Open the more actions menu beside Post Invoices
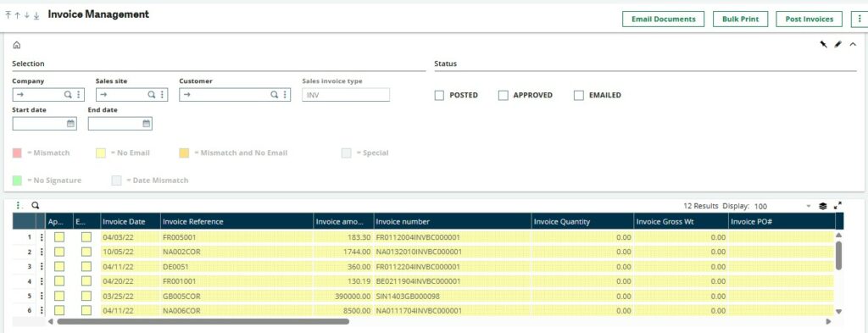The width and height of the screenshot is (868, 333). pyautogui.click(x=859, y=19)
